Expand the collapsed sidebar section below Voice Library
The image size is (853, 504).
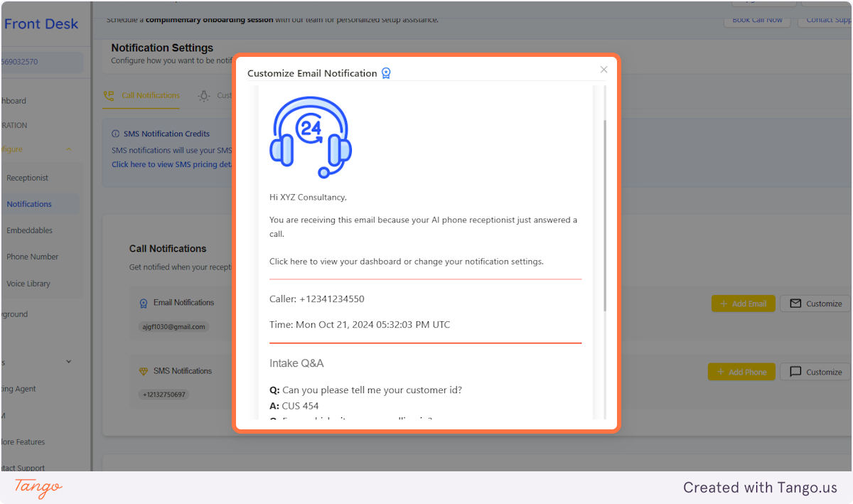point(68,361)
